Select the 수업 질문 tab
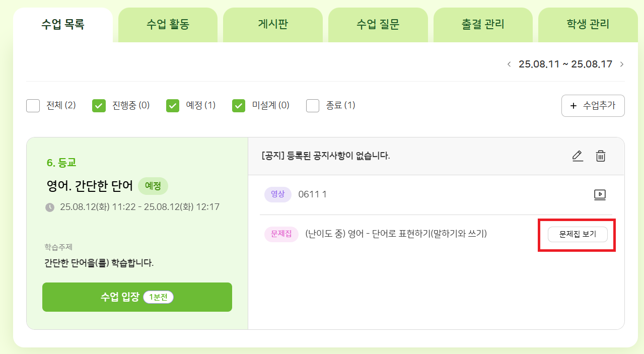 pos(378,25)
